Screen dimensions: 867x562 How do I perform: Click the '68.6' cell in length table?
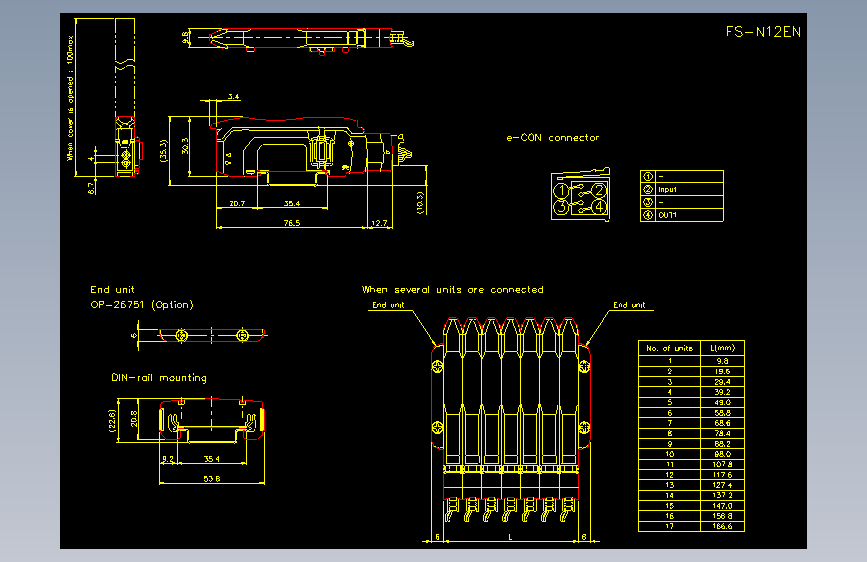coord(723,423)
